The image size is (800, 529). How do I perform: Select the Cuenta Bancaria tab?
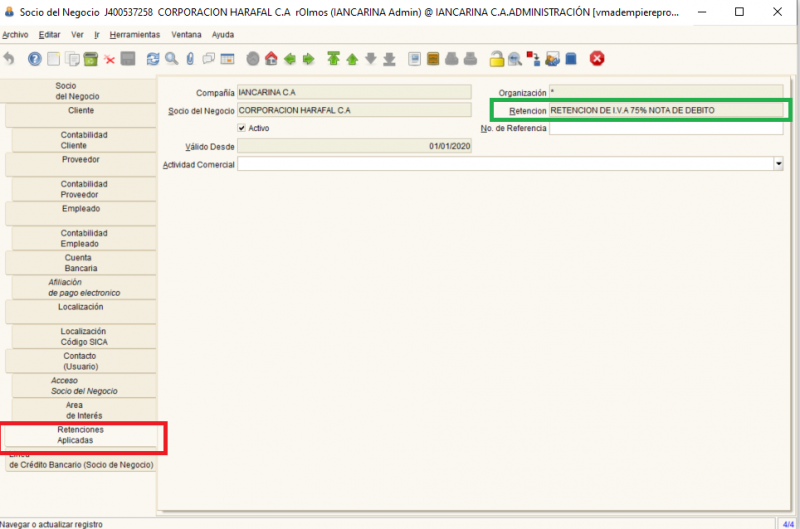tap(81, 263)
